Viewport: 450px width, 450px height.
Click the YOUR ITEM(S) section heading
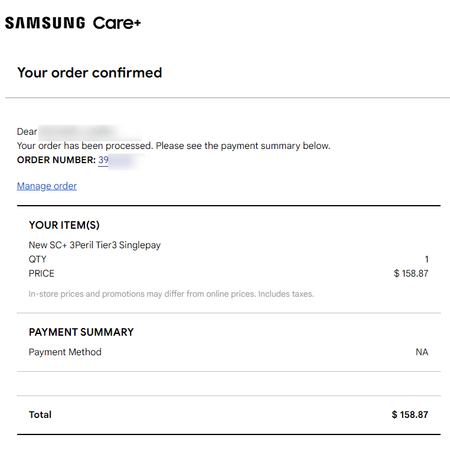tap(64, 225)
